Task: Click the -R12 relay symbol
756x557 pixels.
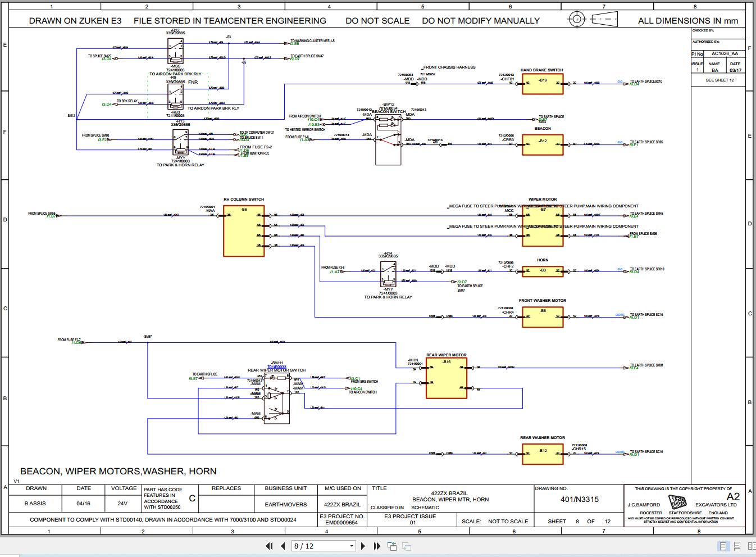Action: (176, 50)
